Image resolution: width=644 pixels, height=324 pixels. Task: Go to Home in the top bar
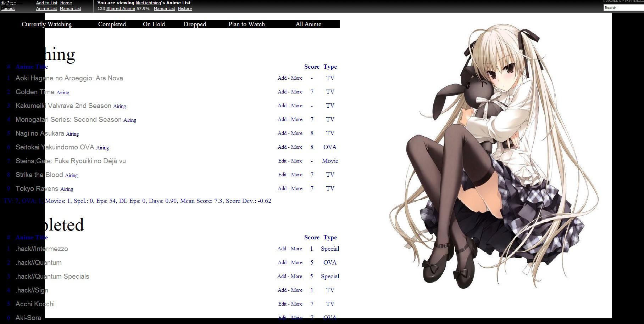coord(66,3)
